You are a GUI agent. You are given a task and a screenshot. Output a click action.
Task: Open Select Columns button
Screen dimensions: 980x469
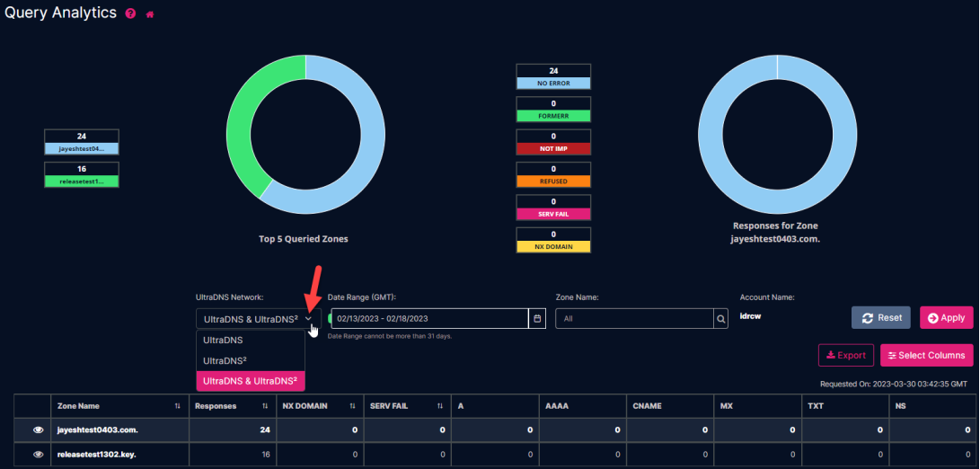(x=926, y=355)
